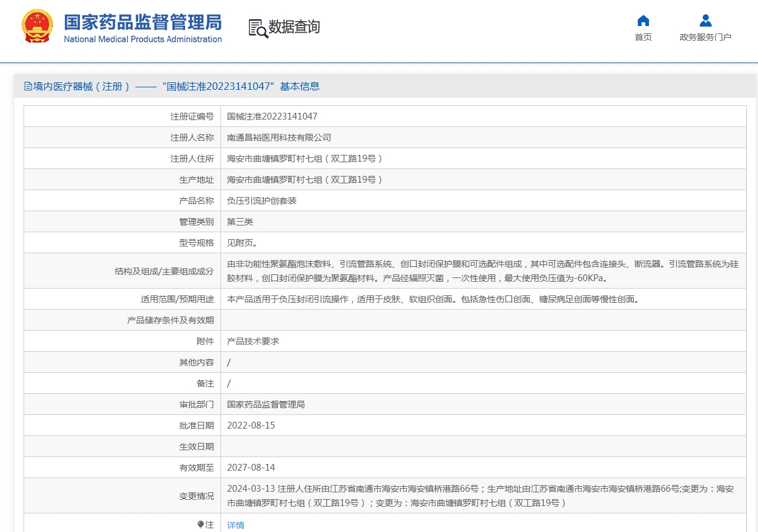Screen dimensions: 758x532
Task: Click the 备注 label
Action: tap(205, 383)
